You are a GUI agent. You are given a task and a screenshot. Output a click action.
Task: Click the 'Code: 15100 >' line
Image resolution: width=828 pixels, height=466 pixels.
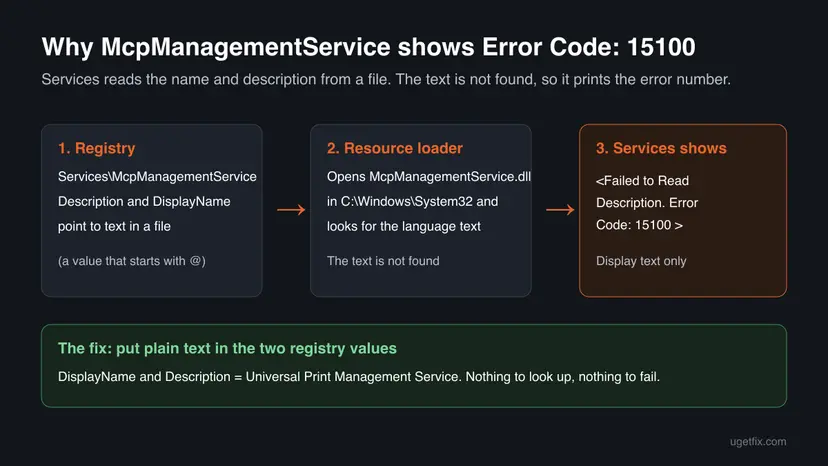pyautogui.click(x=639, y=225)
